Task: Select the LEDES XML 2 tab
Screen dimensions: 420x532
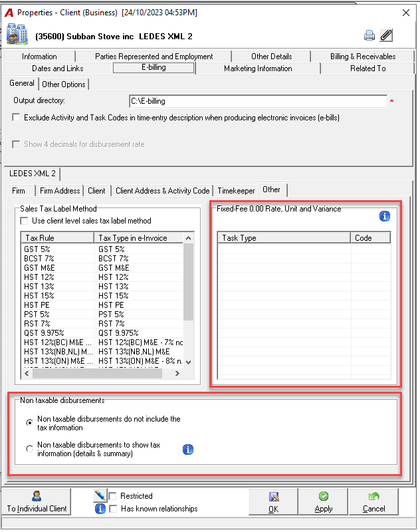Action: pyautogui.click(x=33, y=174)
